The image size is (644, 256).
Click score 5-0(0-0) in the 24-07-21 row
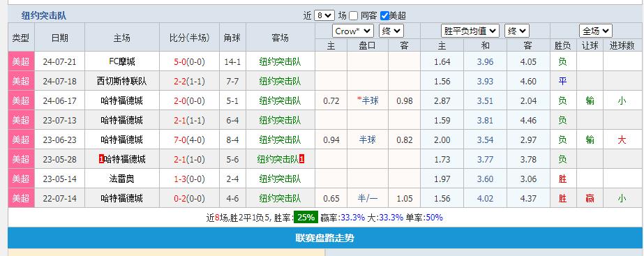click(189, 62)
